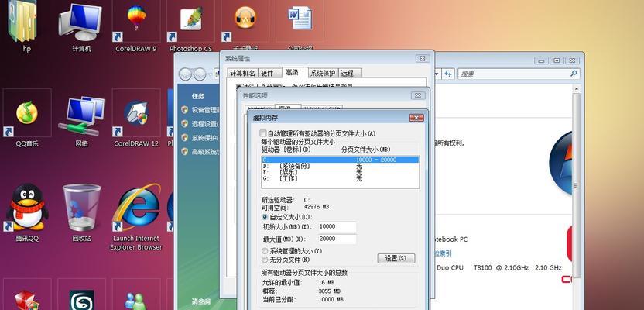Image resolution: width=644 pixels, height=310 pixels.
Task: Switch to the 计算机名 tab
Action: coord(242,73)
